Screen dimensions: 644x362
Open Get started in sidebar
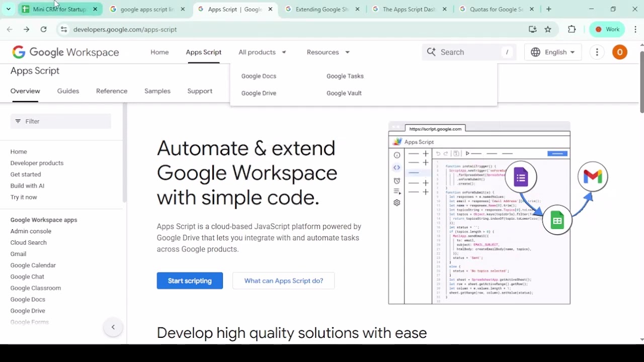click(x=26, y=174)
